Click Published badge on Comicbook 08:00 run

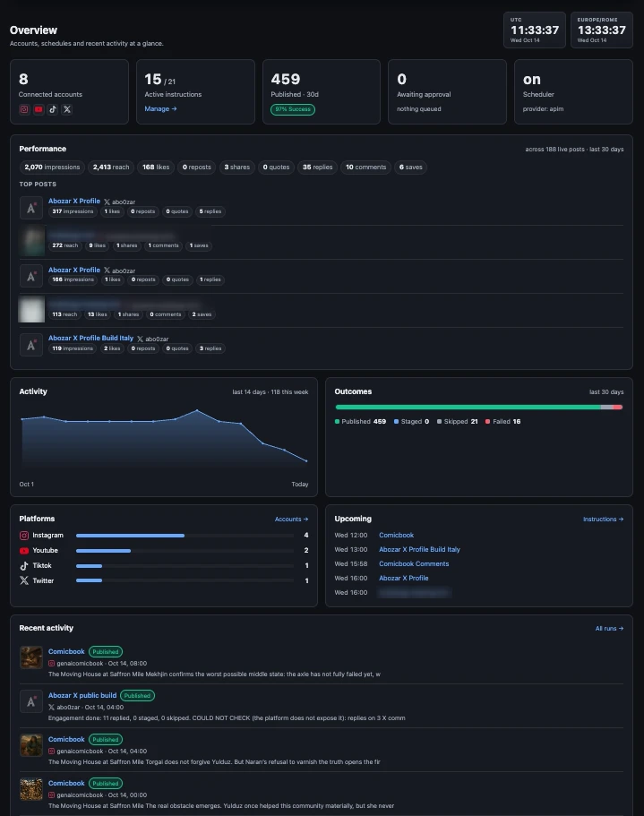tap(106, 651)
